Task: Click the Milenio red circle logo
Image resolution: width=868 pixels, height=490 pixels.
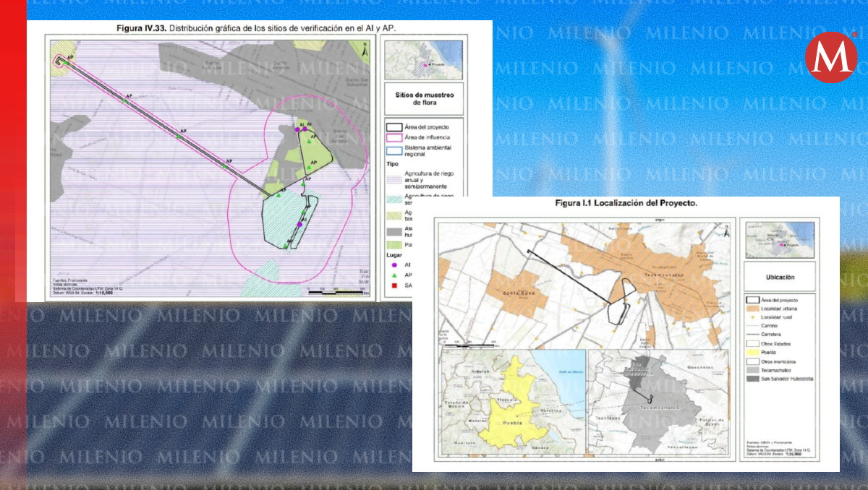Action: click(830, 57)
